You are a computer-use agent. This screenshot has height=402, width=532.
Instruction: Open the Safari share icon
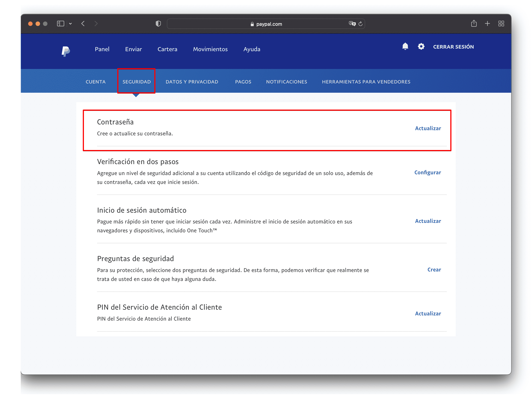tap(474, 24)
